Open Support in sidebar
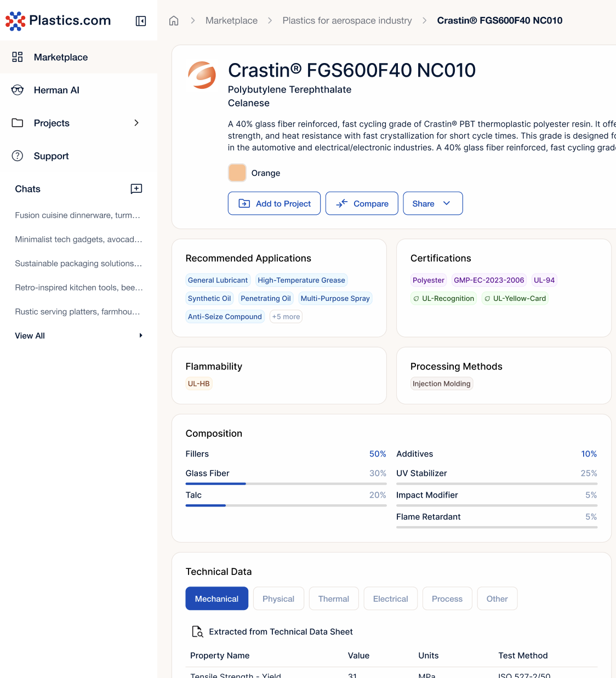The width and height of the screenshot is (616, 678). click(78, 156)
